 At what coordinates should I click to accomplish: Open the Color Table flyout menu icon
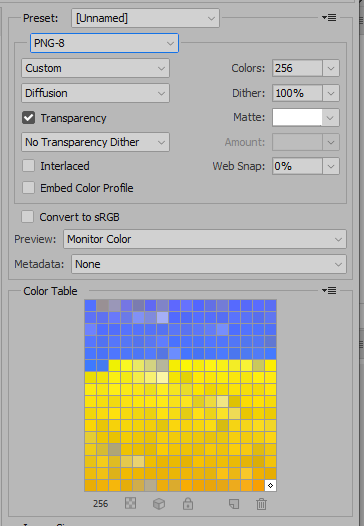coord(329,291)
